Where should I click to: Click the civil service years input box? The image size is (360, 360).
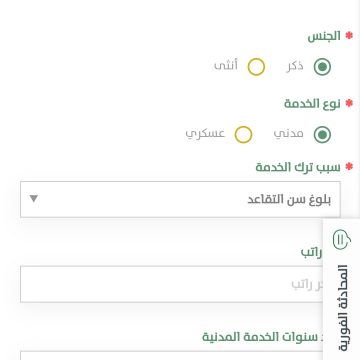coord(171,355)
